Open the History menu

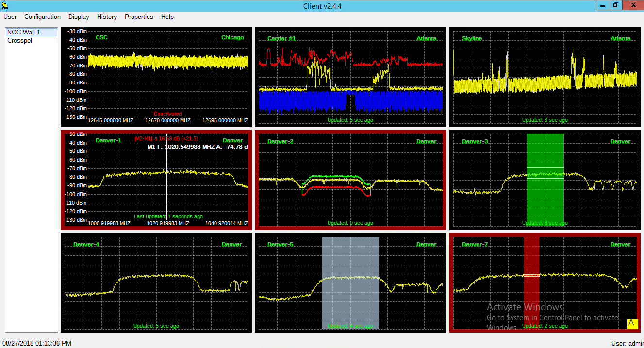(107, 17)
